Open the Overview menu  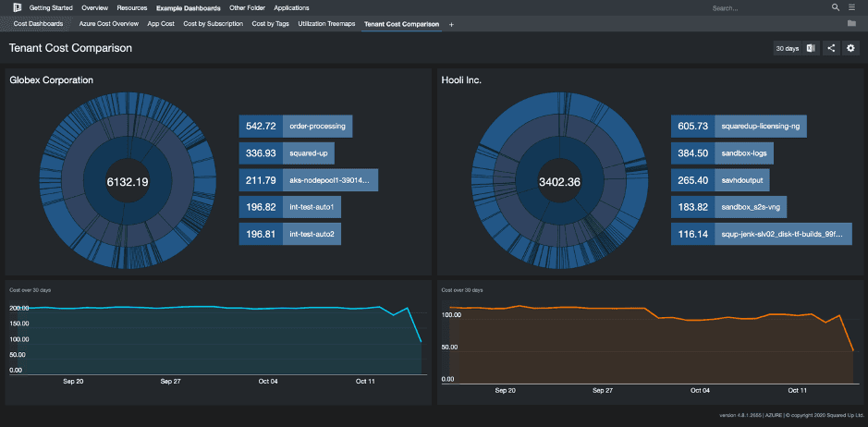pos(94,7)
